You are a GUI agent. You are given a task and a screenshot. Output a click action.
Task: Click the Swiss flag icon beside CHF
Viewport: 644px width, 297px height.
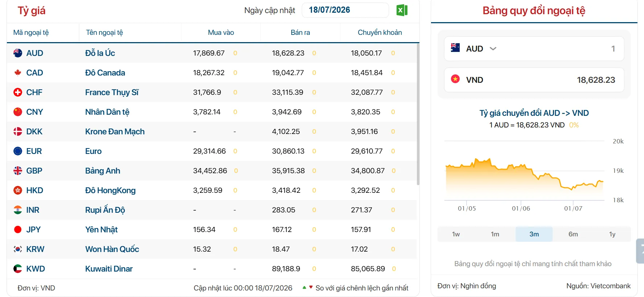pyautogui.click(x=18, y=92)
